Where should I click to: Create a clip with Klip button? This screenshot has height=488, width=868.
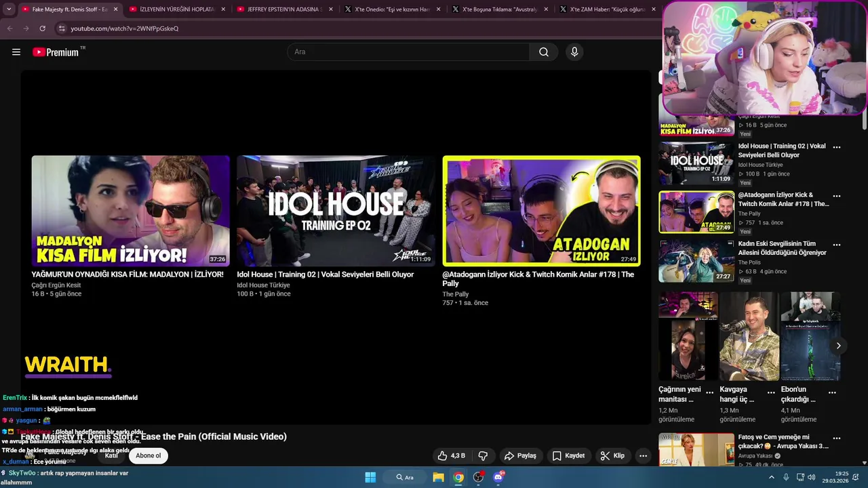[612, 455]
